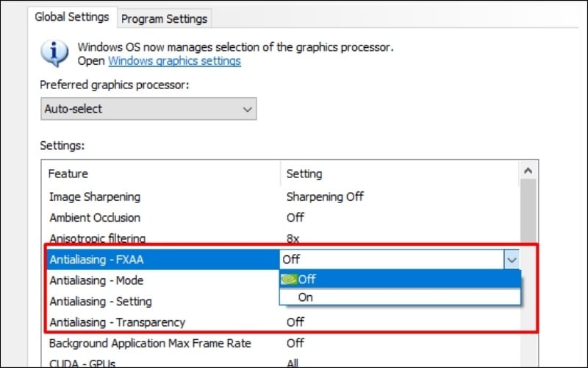588x368 pixels.
Task: Select the Antialiasing - Transparency feature row
Action: tap(117, 322)
